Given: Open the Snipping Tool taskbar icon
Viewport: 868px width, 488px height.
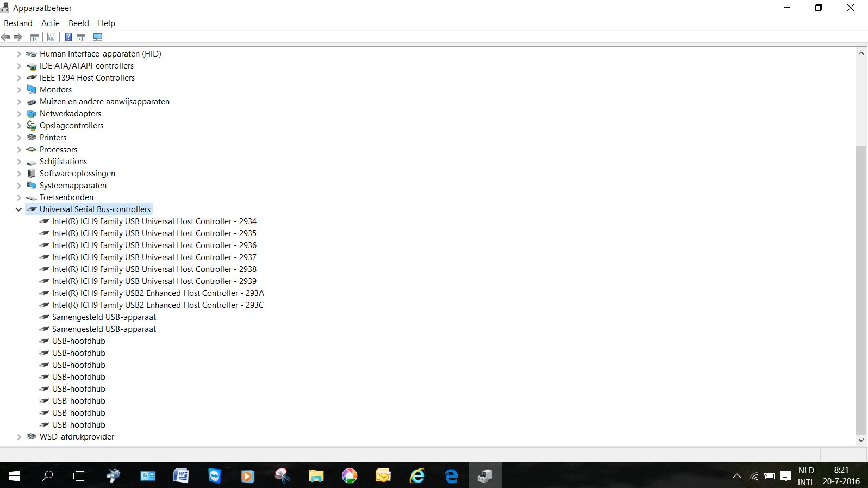Looking at the screenshot, I should (282, 476).
